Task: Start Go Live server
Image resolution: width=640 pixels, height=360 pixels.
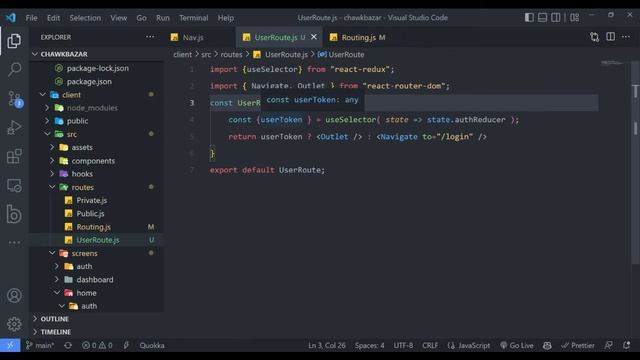Action: point(517,345)
